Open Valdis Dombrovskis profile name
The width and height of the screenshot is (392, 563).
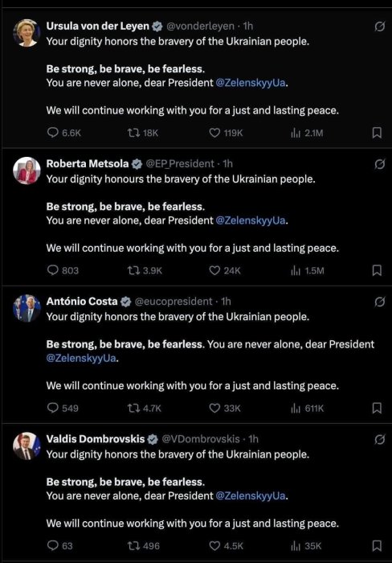(96, 439)
